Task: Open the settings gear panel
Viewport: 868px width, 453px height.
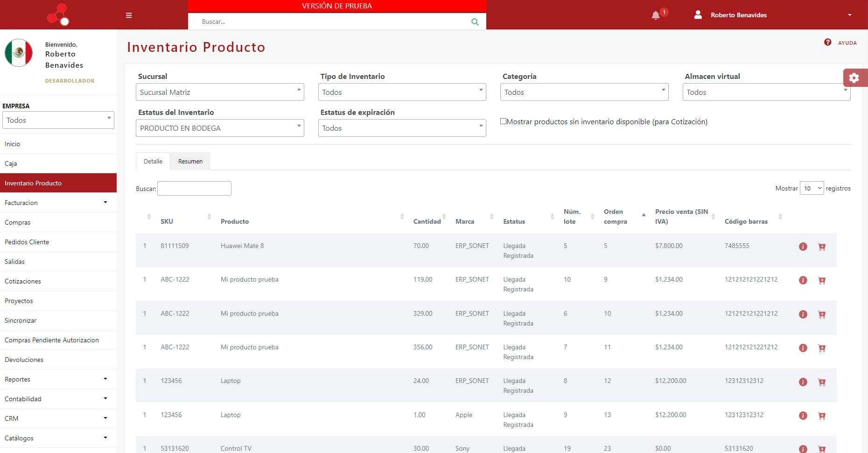Action: tap(854, 78)
